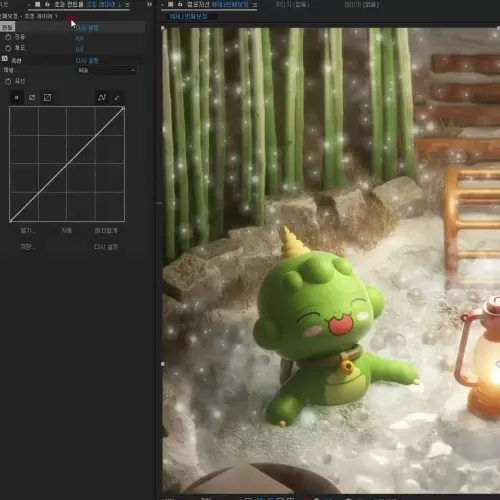This screenshot has width=500, height=500.
Task: Toggle the fx switch for the 곡선 effect
Action: pyautogui.click(x=4, y=59)
